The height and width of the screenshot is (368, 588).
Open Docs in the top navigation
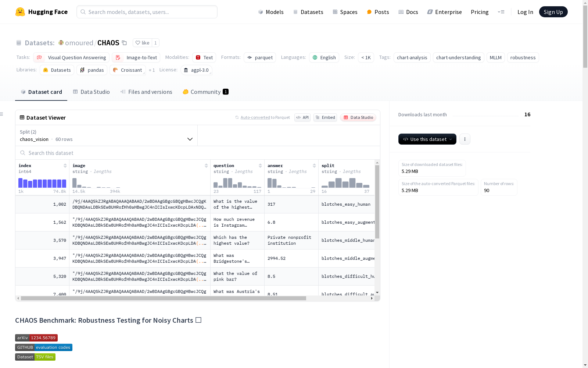408,12
